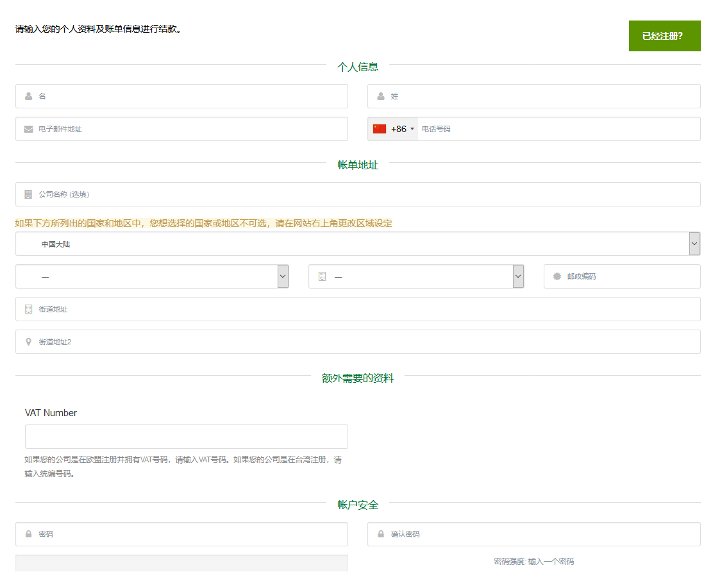
Task: Click the person icon in the 名 field
Action: 28,96
